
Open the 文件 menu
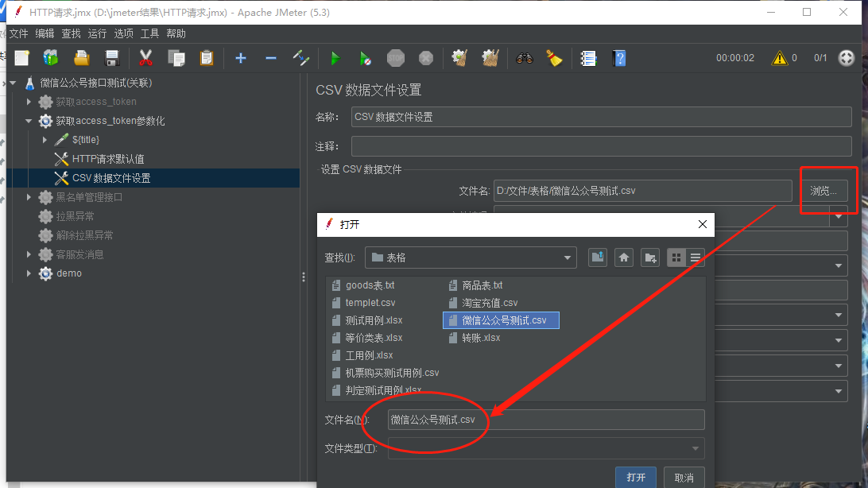tap(18, 33)
